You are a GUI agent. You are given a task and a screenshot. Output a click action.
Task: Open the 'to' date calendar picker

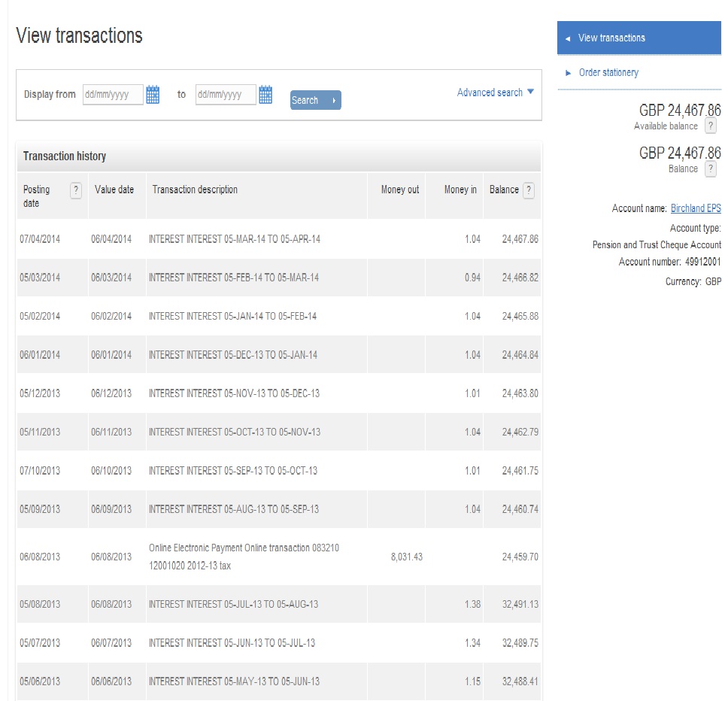(x=265, y=95)
